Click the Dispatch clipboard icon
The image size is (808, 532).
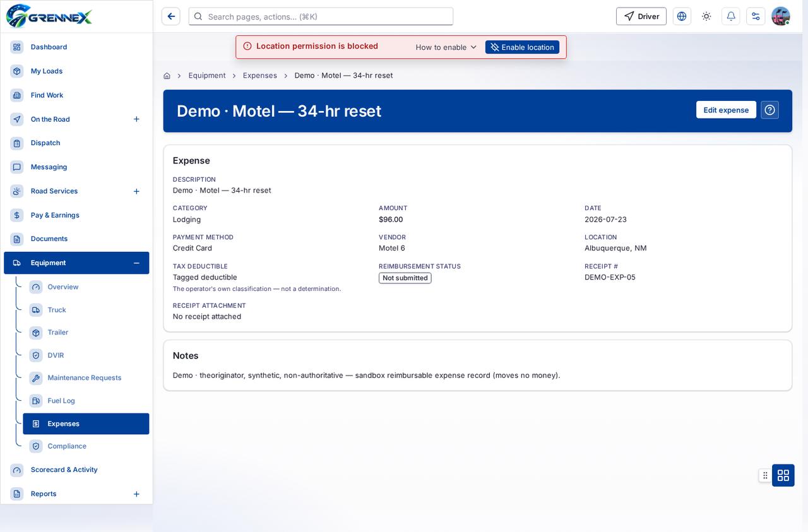17,143
